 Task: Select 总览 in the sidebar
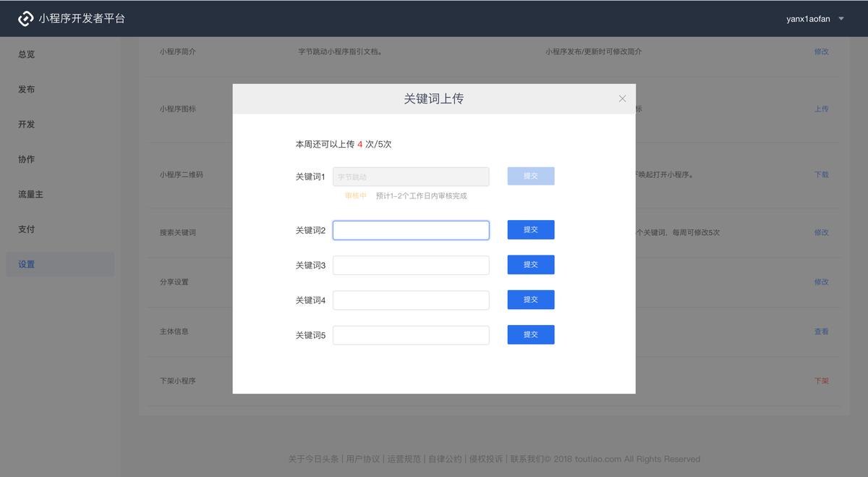tap(25, 54)
